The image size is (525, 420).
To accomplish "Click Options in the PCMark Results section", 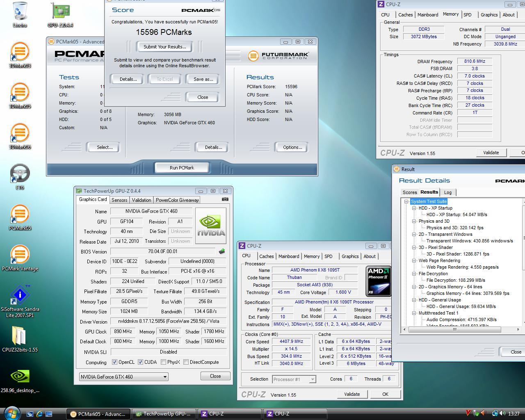I will 292,147.
